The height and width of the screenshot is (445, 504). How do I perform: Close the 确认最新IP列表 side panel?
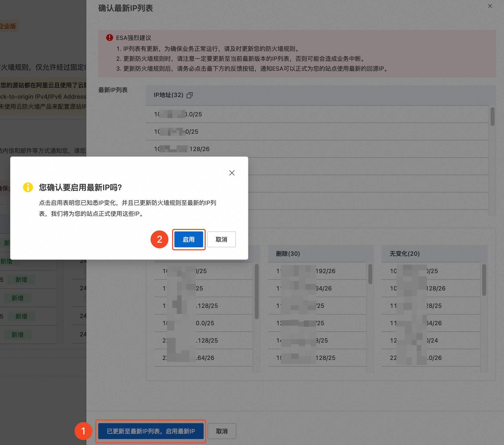490,6
